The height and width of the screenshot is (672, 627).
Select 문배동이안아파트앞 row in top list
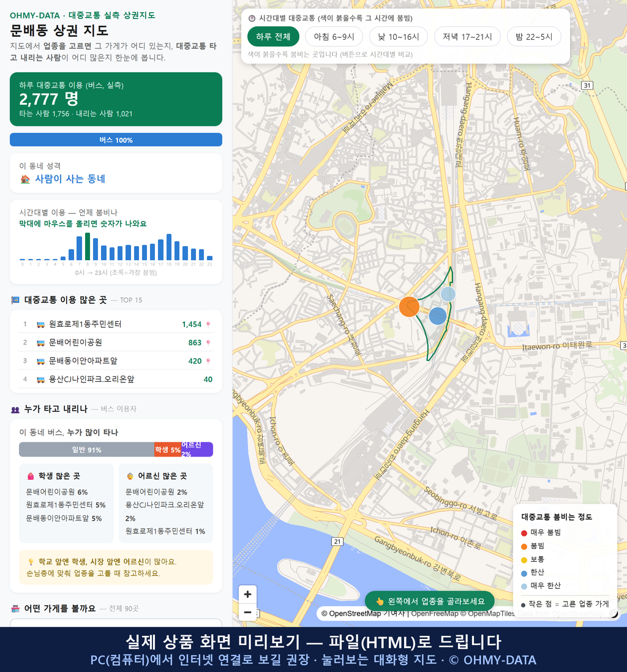tap(116, 361)
